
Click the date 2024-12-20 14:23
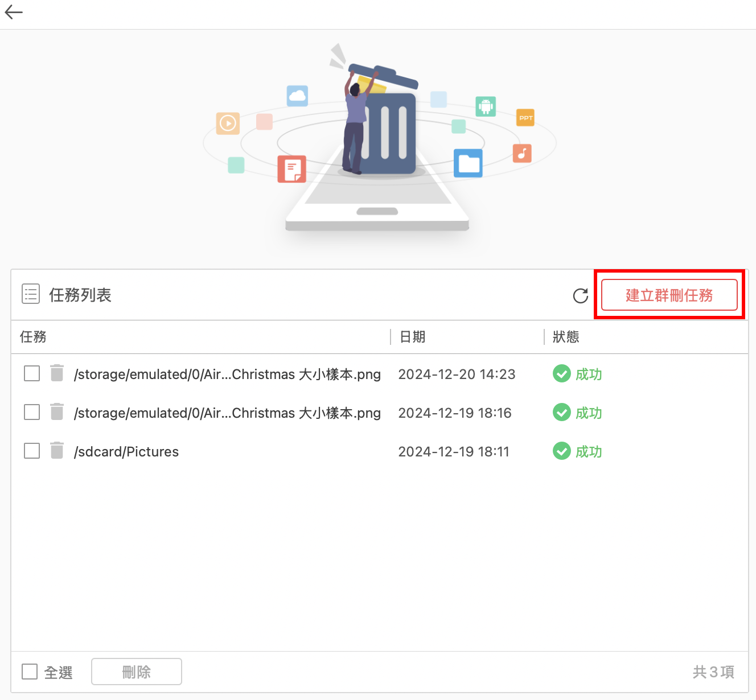click(x=457, y=374)
